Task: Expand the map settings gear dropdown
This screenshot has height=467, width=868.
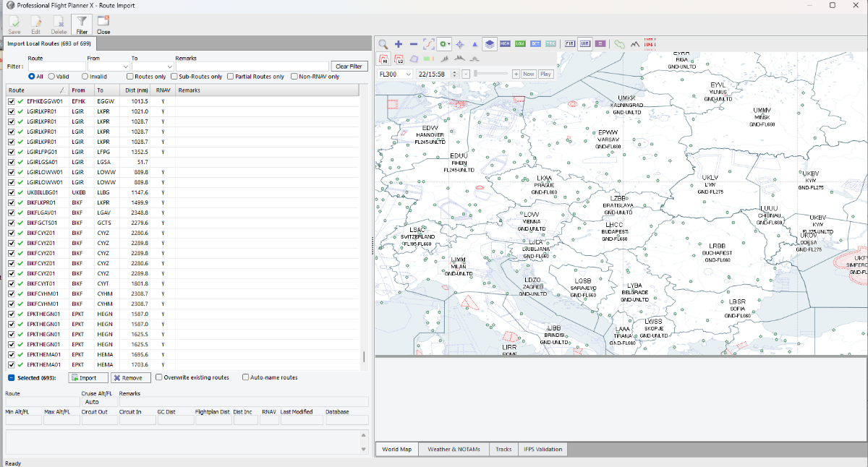Action: click(x=444, y=44)
